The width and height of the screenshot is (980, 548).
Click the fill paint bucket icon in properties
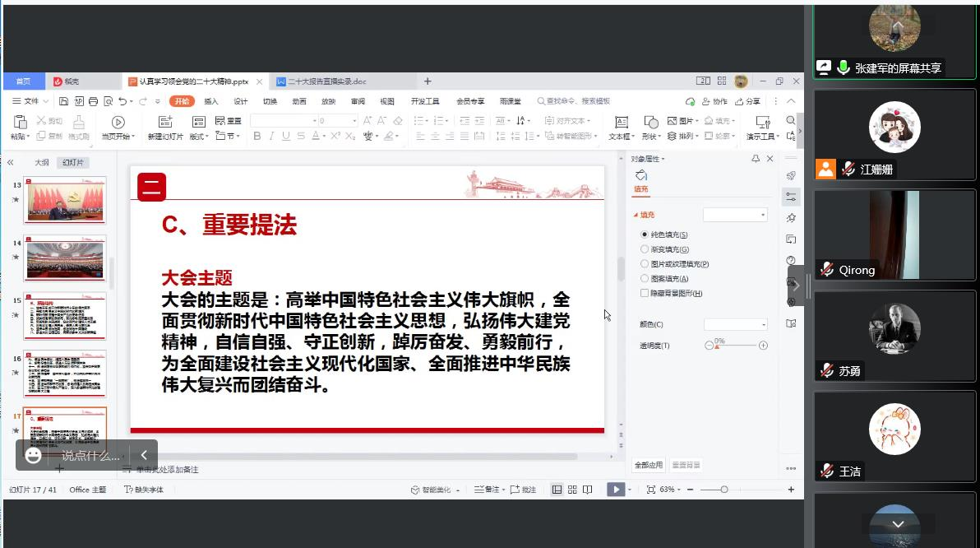(x=641, y=175)
